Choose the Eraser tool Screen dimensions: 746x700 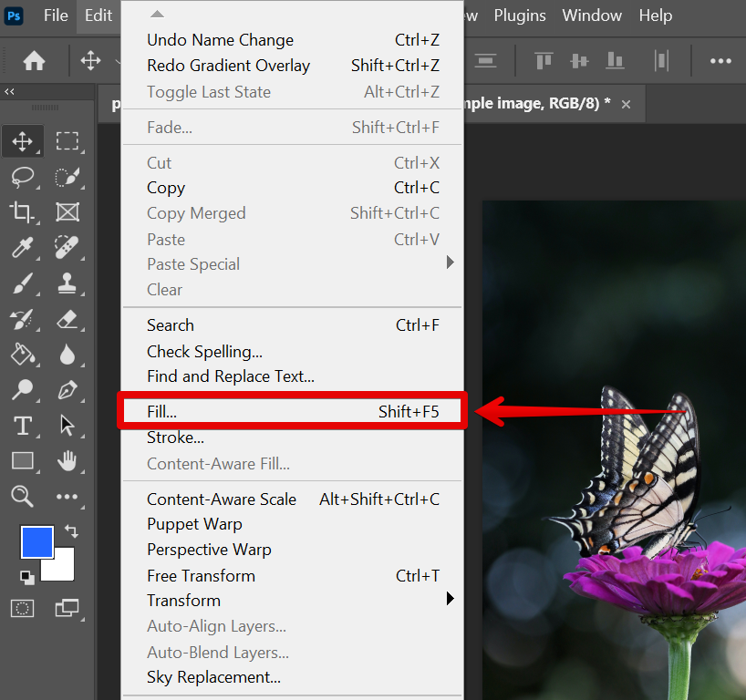[67, 318]
